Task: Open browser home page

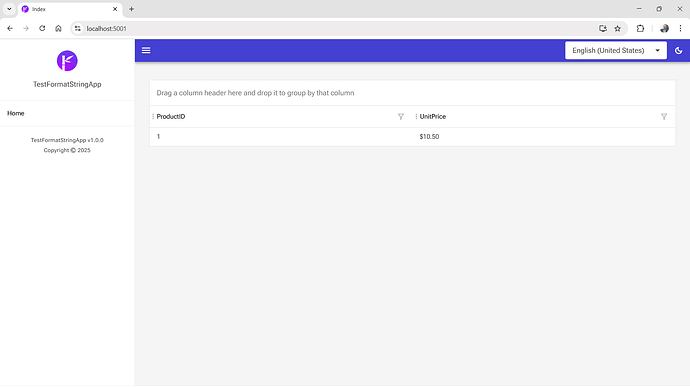Action: tap(58, 28)
